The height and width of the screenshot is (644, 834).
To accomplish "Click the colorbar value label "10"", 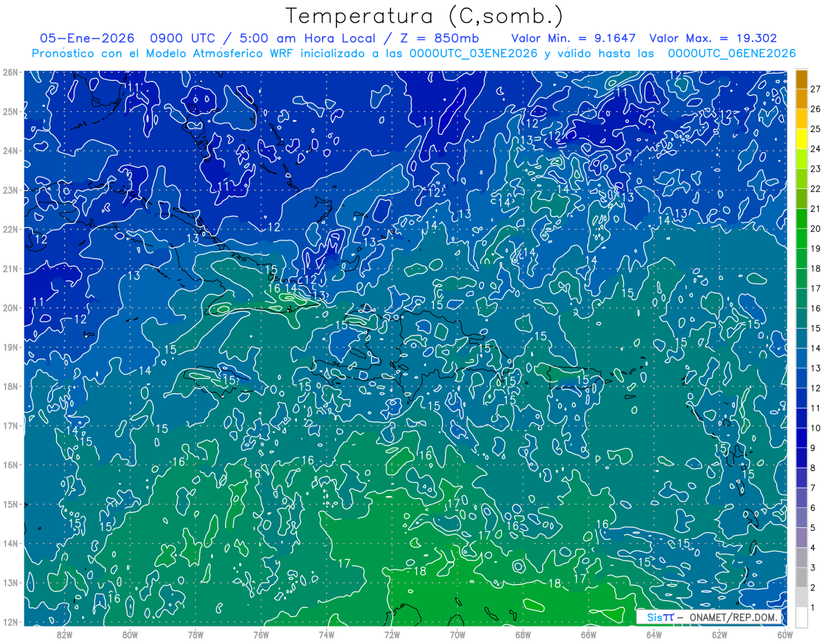I will [816, 428].
